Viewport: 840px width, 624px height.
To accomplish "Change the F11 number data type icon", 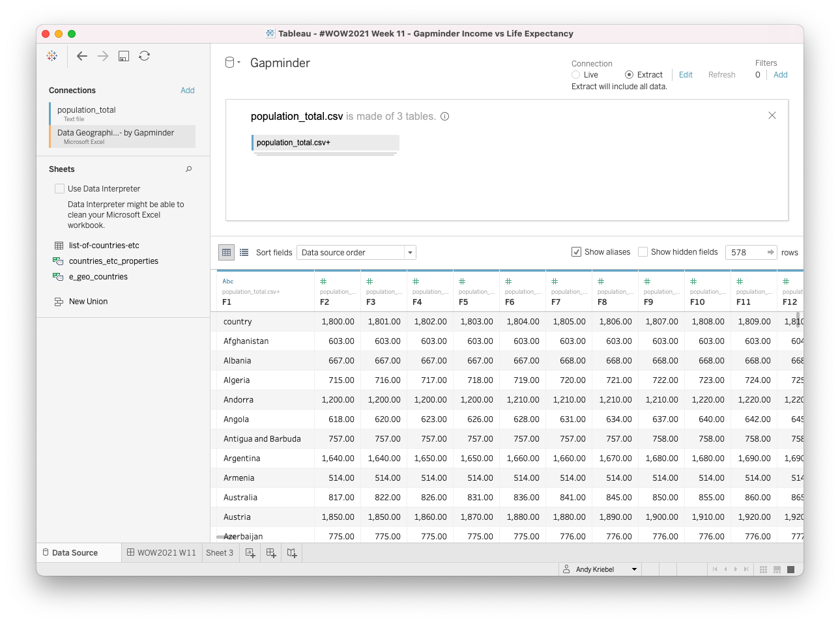I will click(x=740, y=281).
